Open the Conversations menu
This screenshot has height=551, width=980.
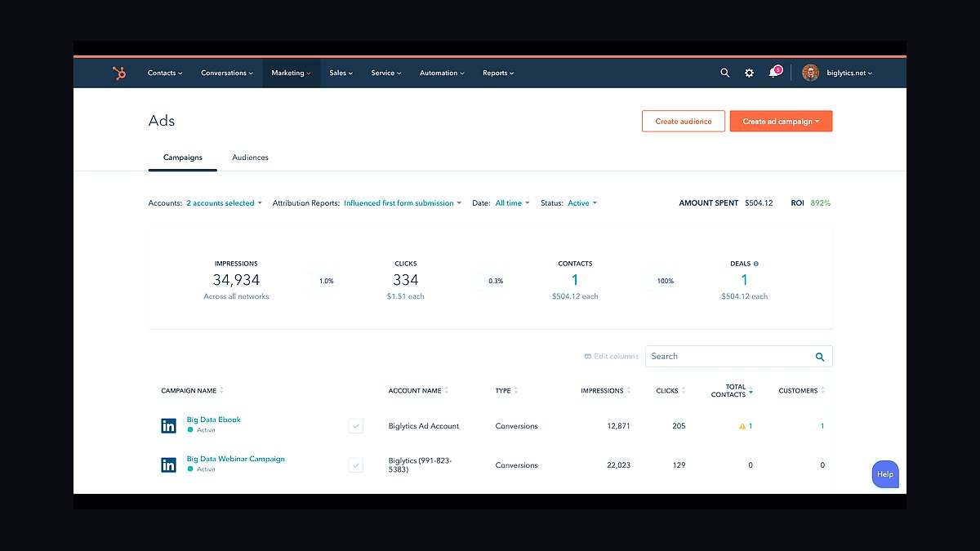tap(227, 73)
